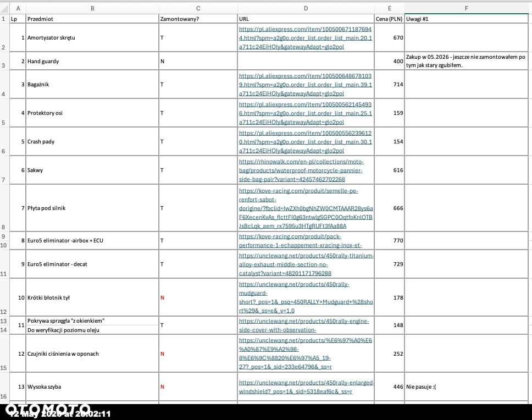
Task: Select column E header
Action: 390,8
